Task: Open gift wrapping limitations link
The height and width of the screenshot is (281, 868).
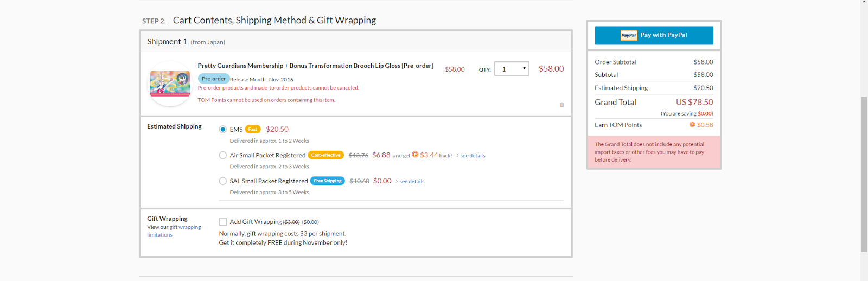Action: 185,227
